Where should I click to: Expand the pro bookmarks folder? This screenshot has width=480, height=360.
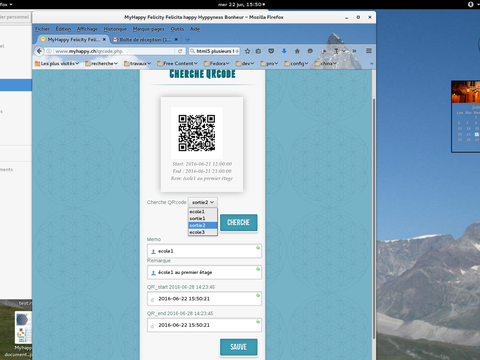point(269,63)
